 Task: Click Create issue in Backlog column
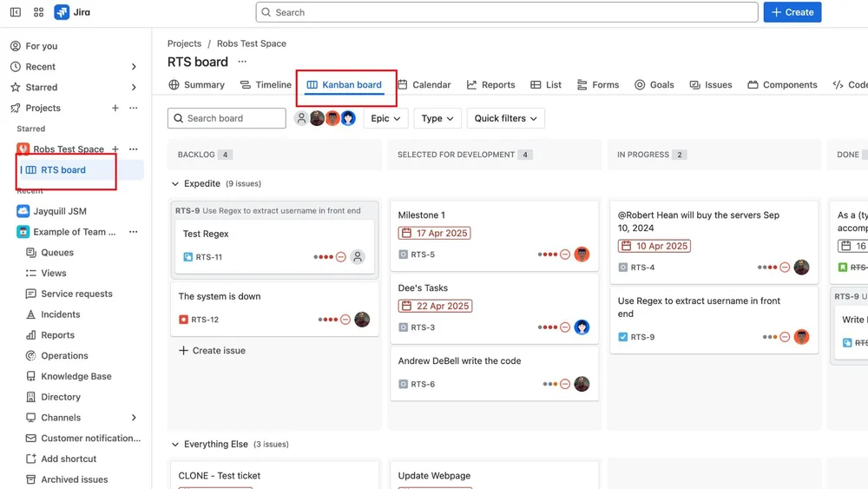coord(212,351)
